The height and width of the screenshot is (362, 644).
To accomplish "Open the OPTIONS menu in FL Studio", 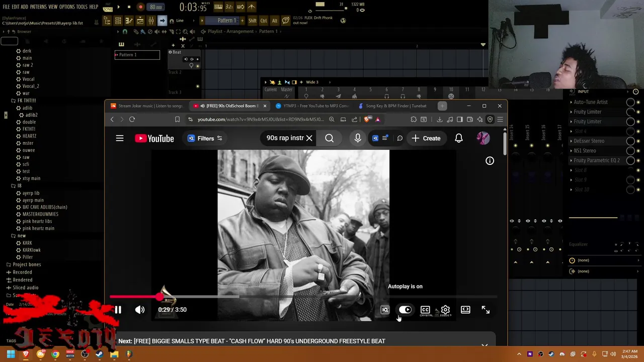I will [67, 7].
